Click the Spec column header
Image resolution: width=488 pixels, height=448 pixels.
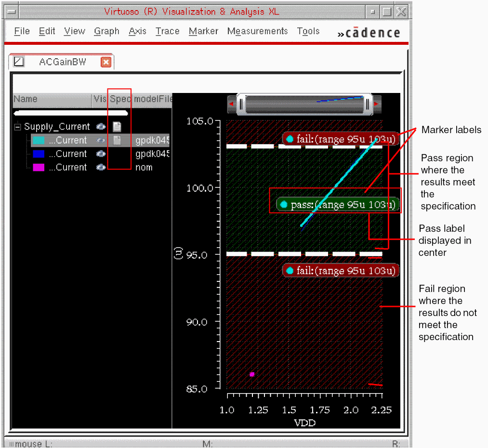point(120,99)
